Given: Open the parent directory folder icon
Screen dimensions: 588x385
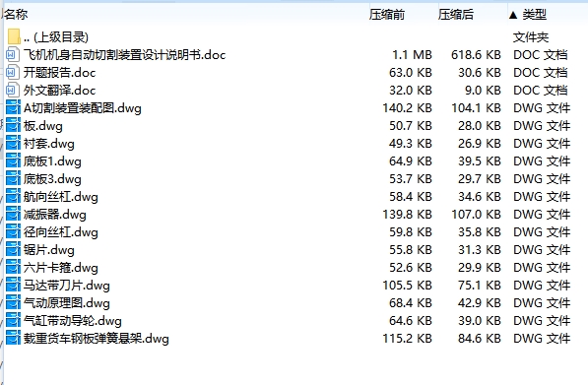Looking at the screenshot, I should point(14,36).
